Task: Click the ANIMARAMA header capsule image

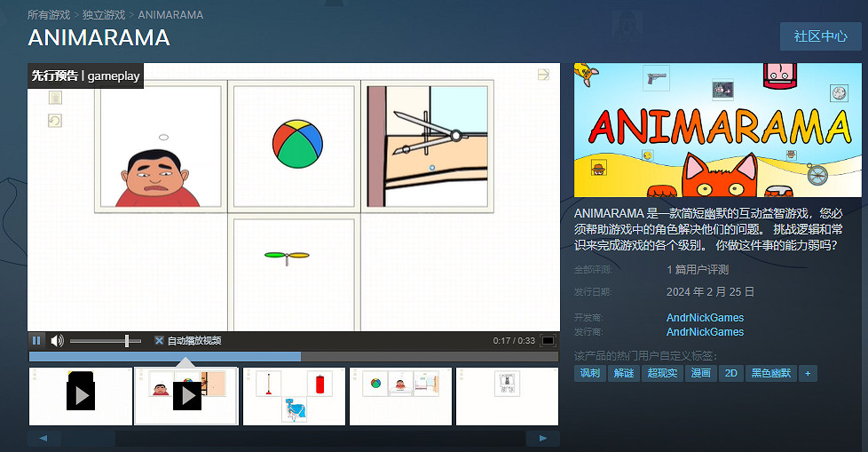Action: click(x=717, y=131)
